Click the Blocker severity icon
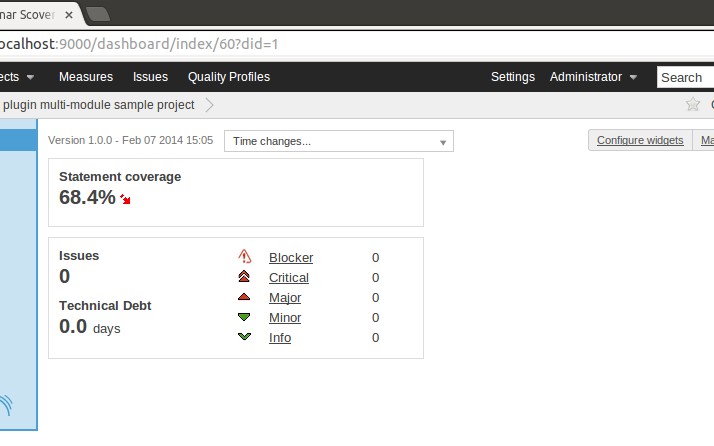Screen dimensions: 714x446 click(244, 257)
